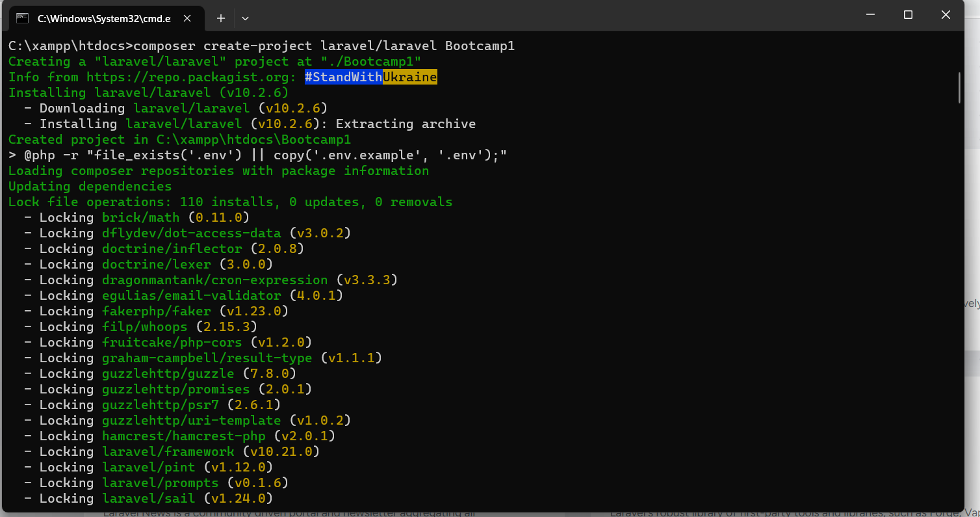Click 'Loading composer repositories with package information'
The height and width of the screenshot is (517, 980).
pos(219,171)
